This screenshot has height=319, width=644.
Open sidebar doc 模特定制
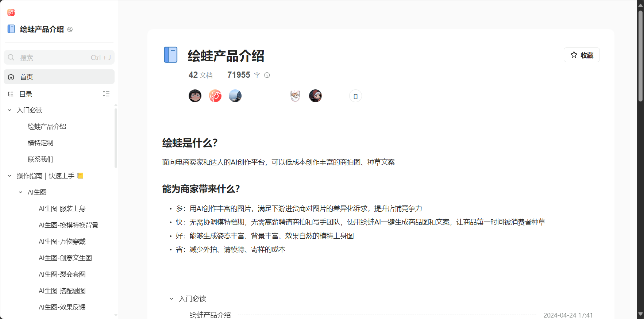point(41,143)
